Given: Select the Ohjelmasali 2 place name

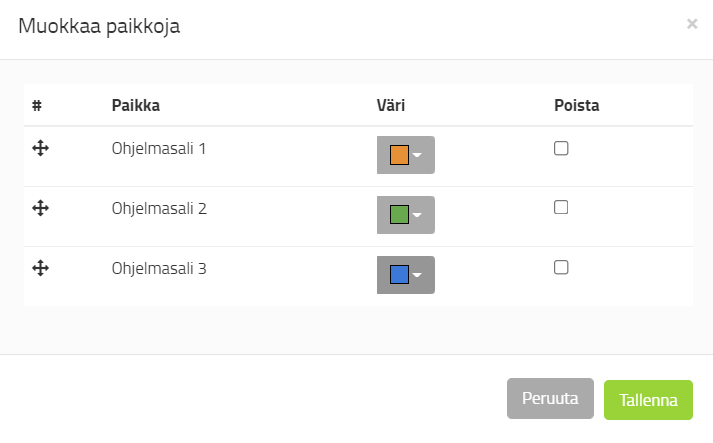Looking at the screenshot, I should pos(159,209).
